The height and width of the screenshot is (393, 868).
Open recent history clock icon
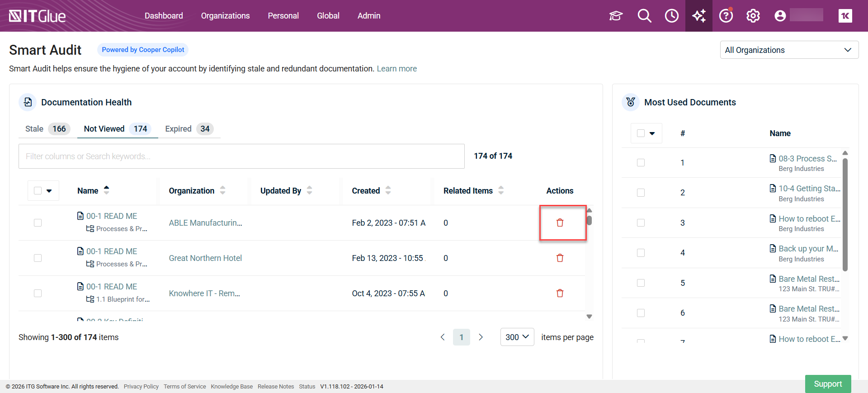[671, 16]
